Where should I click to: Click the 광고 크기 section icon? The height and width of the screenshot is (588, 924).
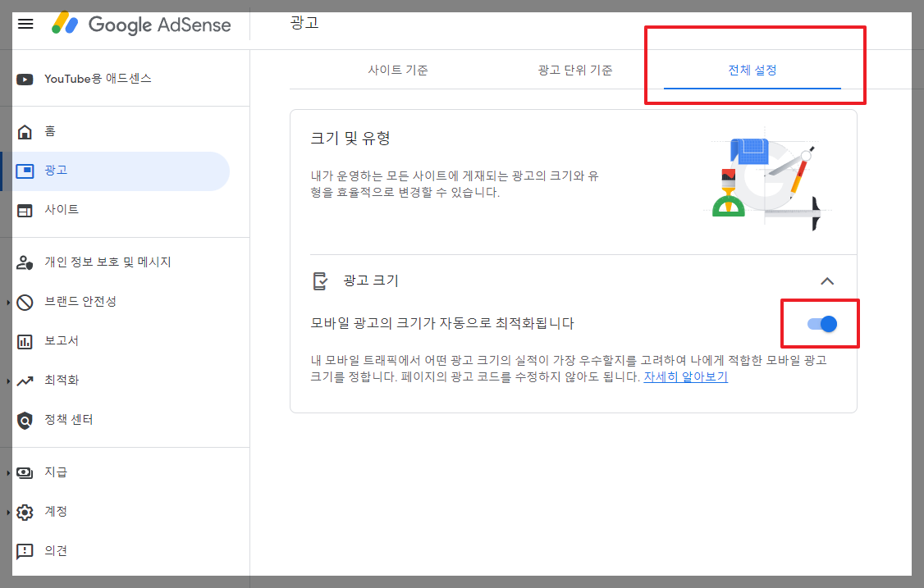[x=320, y=280]
